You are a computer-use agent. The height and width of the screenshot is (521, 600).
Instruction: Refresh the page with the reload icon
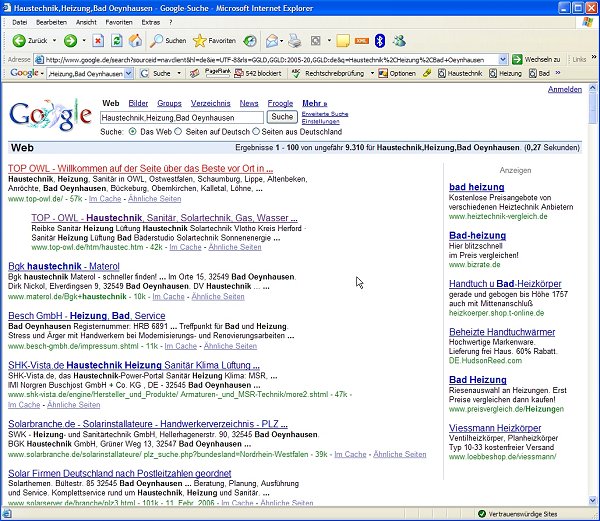(x=117, y=41)
